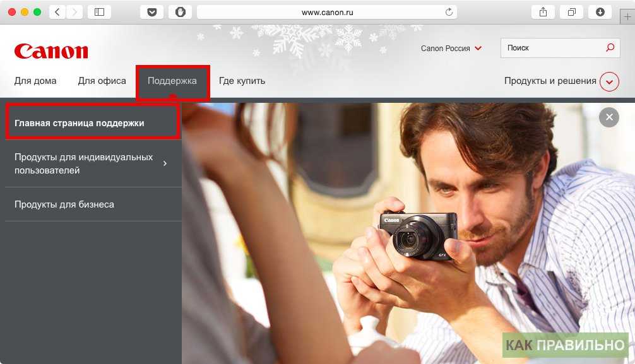
Task: Toggle the Safari sidebar button
Action: [99, 12]
